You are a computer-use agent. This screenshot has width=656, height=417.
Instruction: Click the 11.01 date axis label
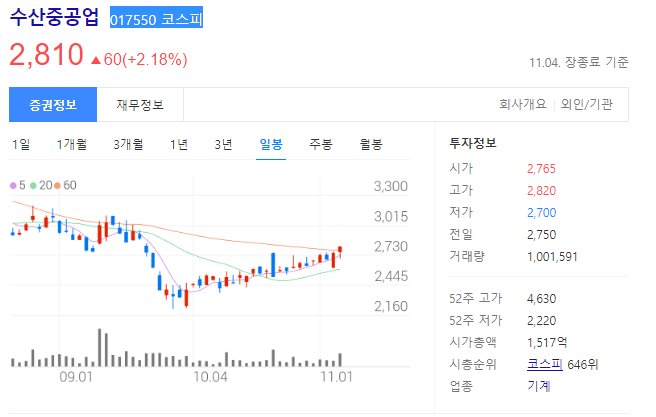pyautogui.click(x=336, y=377)
